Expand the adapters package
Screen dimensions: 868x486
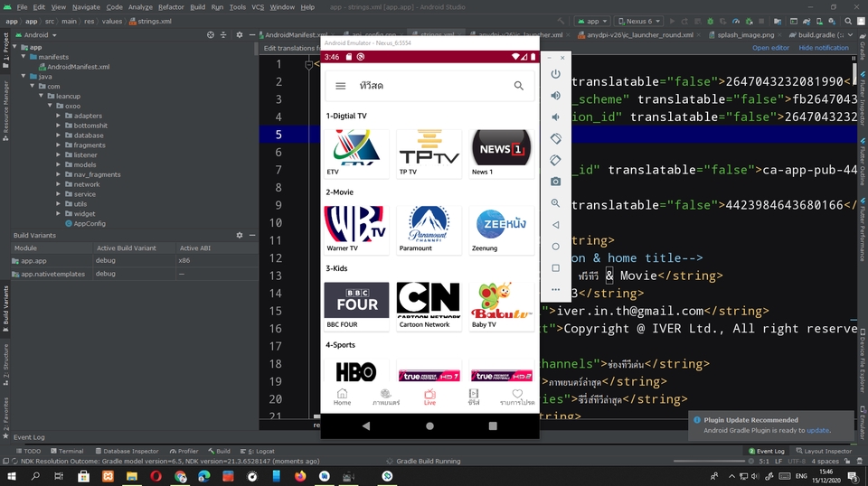pos(59,116)
